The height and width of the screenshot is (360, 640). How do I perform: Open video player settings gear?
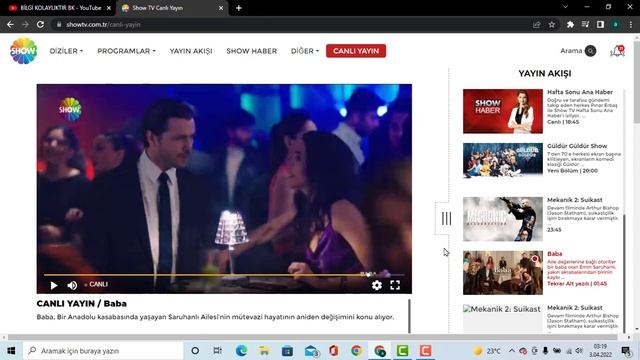tap(377, 285)
